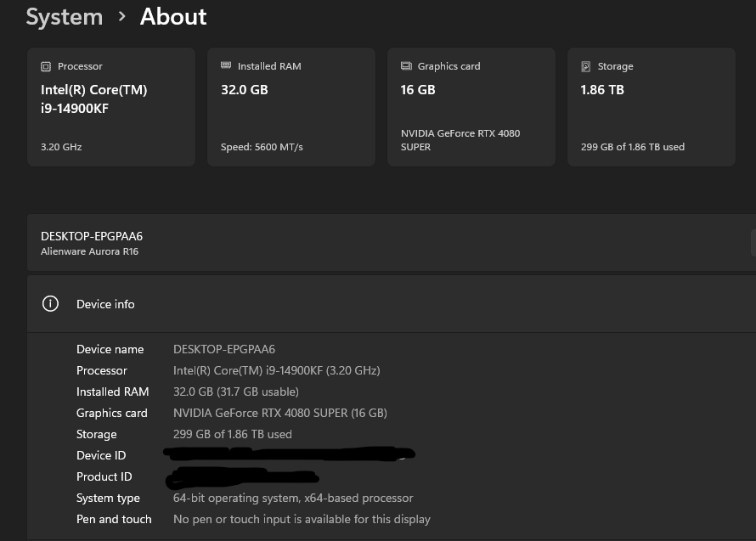Click the Speed: 5600 MT/s text
Image resolution: width=756 pixels, height=541 pixels.
[262, 147]
